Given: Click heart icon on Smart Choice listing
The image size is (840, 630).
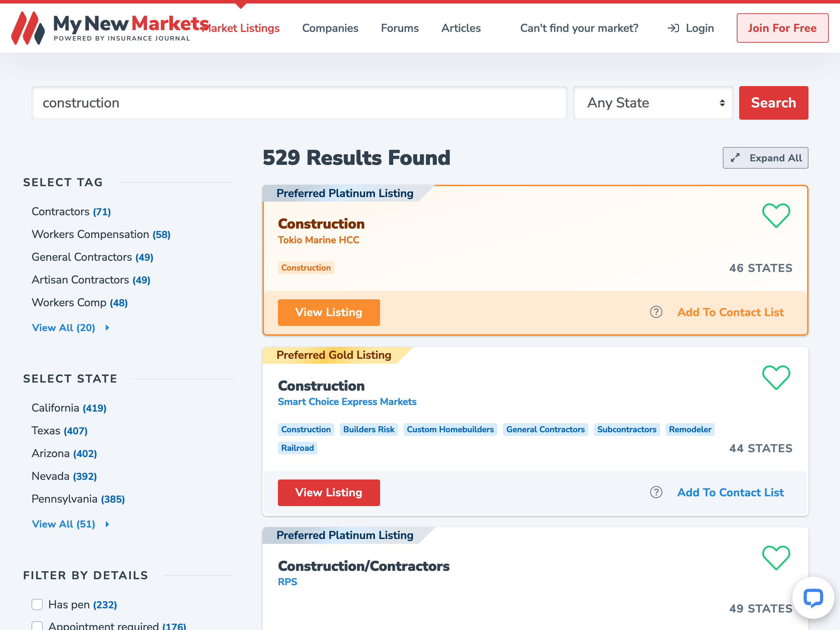Looking at the screenshot, I should [x=776, y=377].
